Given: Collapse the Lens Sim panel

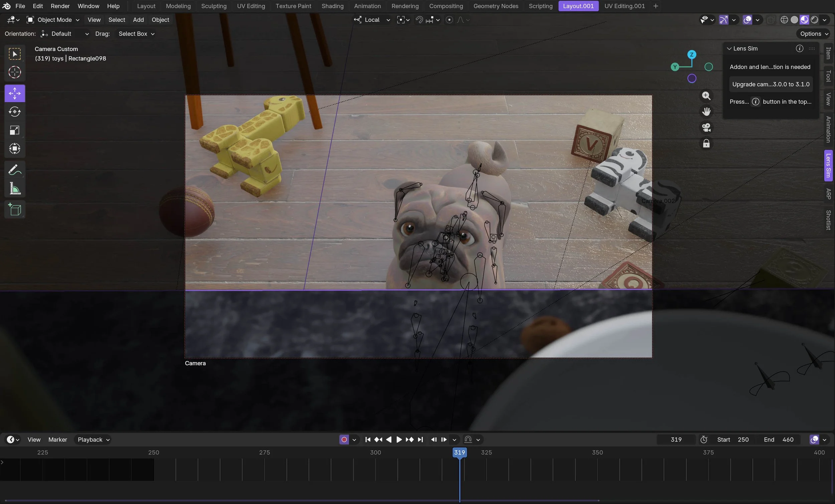Looking at the screenshot, I should point(729,49).
